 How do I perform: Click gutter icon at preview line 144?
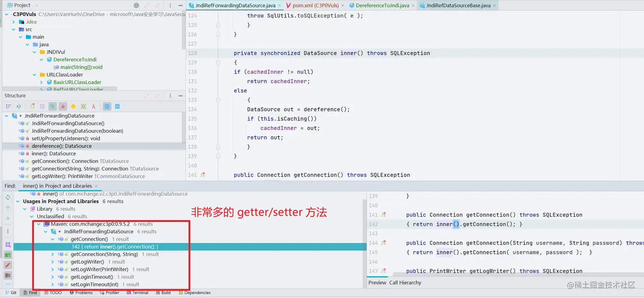(383, 243)
